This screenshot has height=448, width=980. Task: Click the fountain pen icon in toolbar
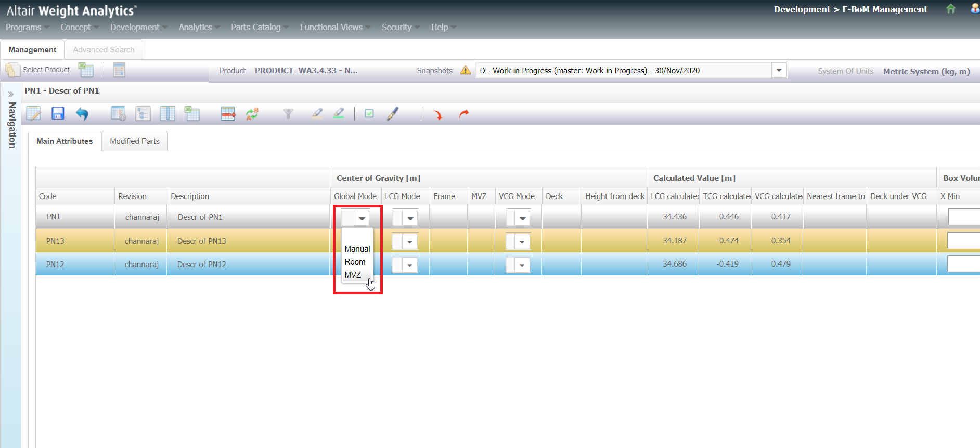(x=393, y=114)
